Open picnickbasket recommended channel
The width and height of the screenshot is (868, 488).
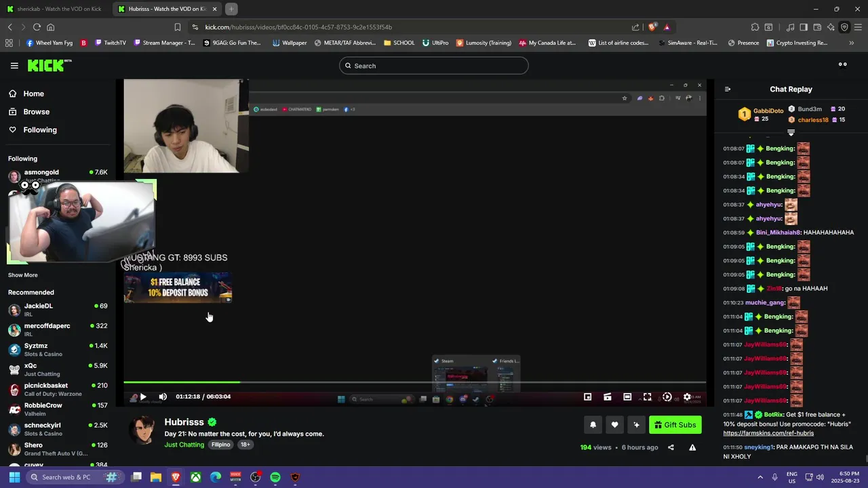point(58,389)
